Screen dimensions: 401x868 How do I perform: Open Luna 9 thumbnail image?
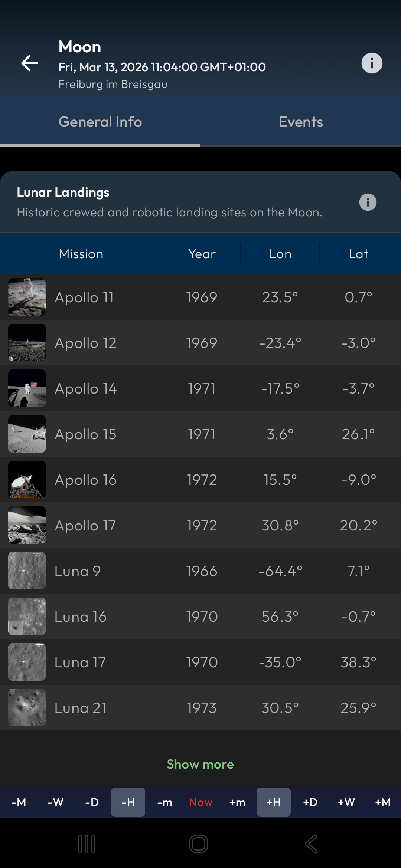(x=27, y=571)
